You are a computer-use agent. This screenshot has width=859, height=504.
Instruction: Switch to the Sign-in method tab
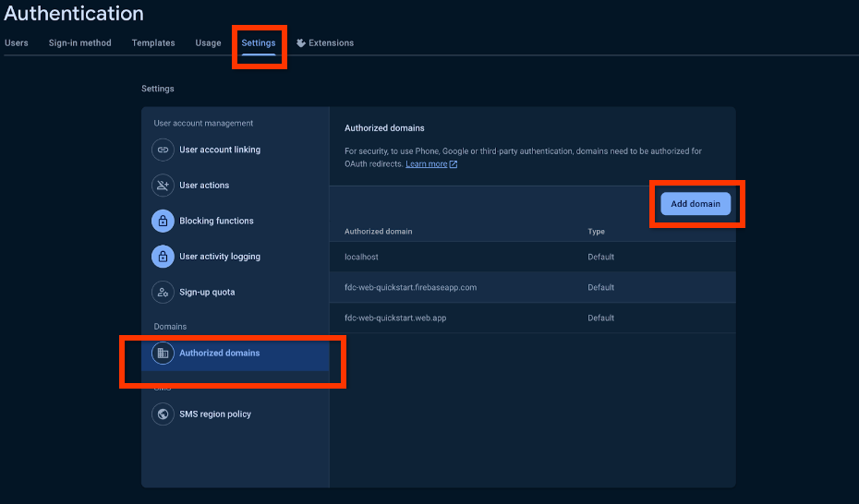click(x=79, y=42)
